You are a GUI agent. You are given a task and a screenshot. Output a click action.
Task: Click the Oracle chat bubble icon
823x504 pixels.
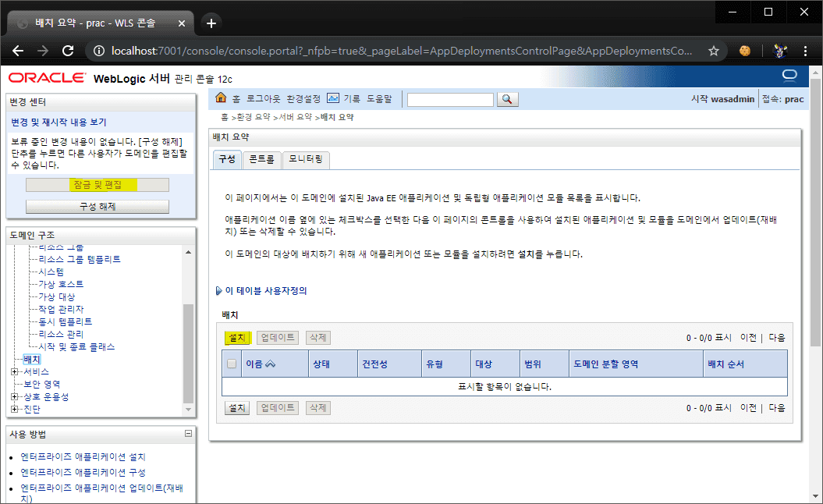click(789, 76)
